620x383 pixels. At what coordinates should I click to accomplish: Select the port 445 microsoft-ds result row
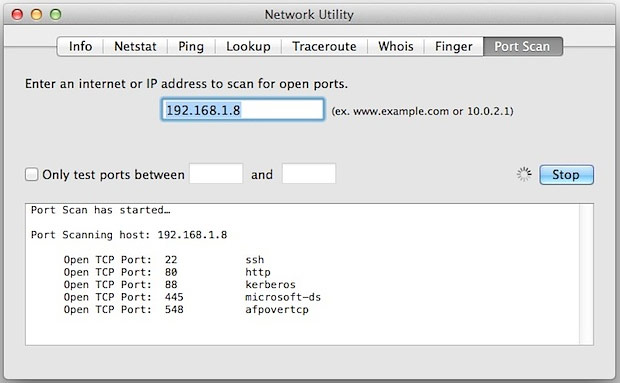point(192,297)
